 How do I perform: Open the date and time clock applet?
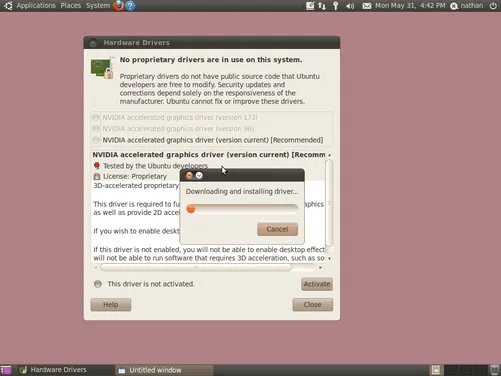[410, 6]
